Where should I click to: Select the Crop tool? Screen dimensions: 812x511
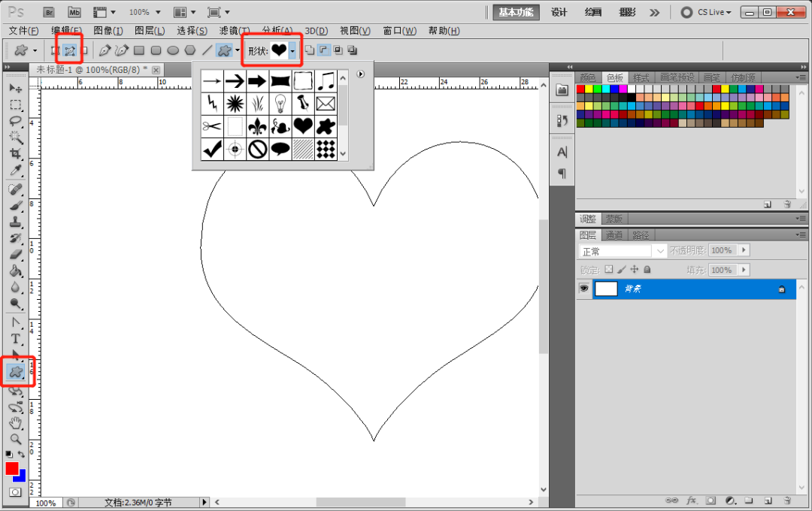click(x=16, y=153)
